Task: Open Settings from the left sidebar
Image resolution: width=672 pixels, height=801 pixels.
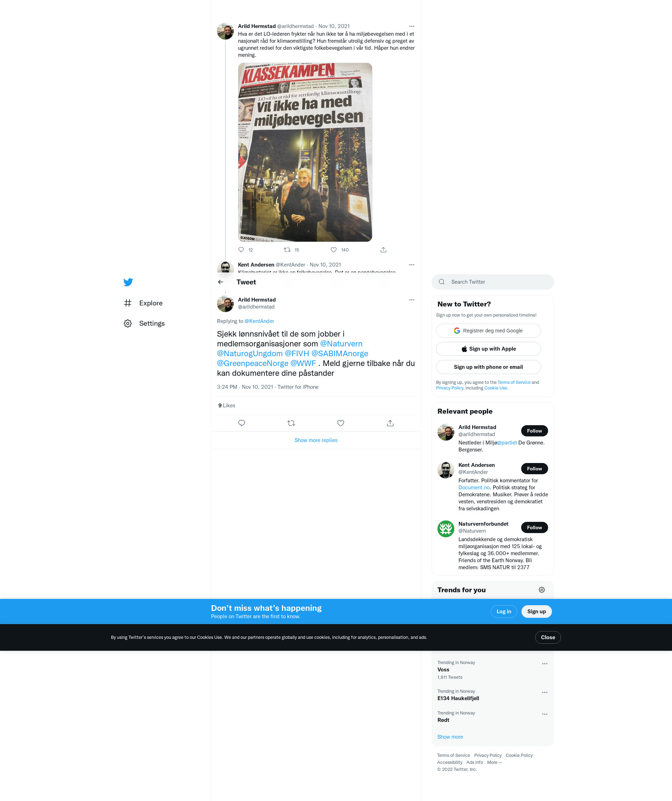Action: pyautogui.click(x=152, y=324)
